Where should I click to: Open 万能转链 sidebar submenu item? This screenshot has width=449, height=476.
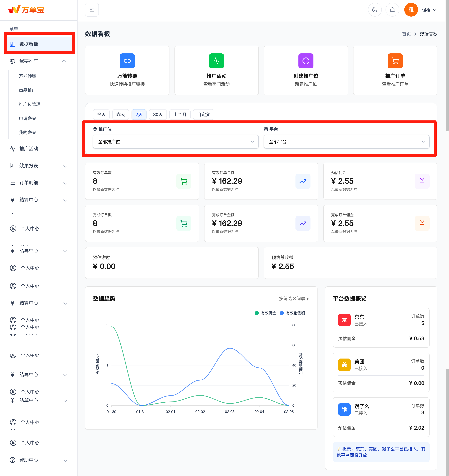click(28, 76)
